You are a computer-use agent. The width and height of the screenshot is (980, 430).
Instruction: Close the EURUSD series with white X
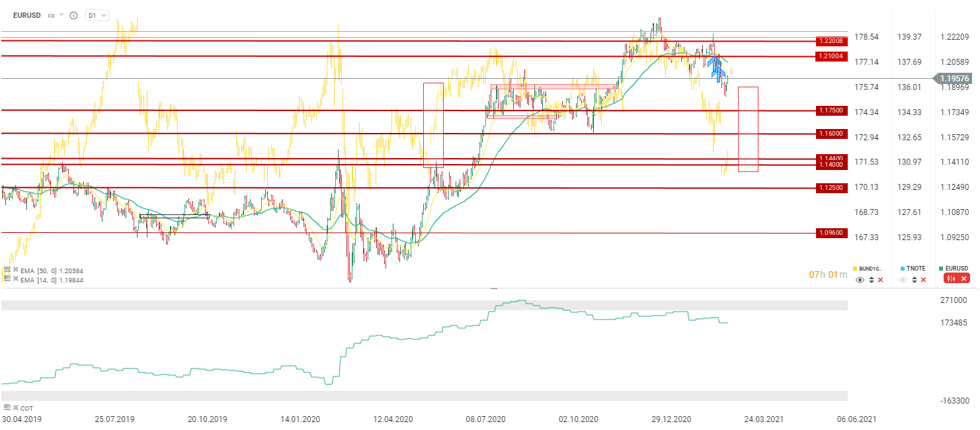click(963, 279)
